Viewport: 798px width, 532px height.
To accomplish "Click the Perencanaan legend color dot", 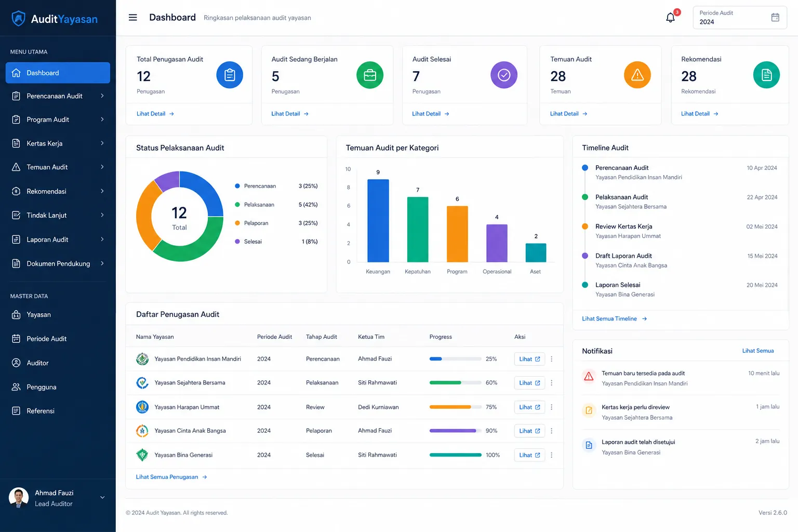I will (x=237, y=186).
